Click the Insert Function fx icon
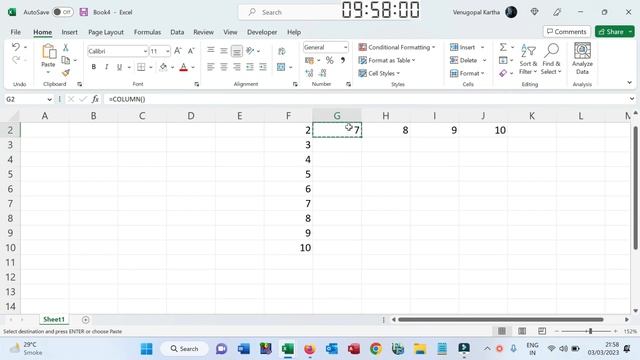 pyautogui.click(x=95, y=99)
